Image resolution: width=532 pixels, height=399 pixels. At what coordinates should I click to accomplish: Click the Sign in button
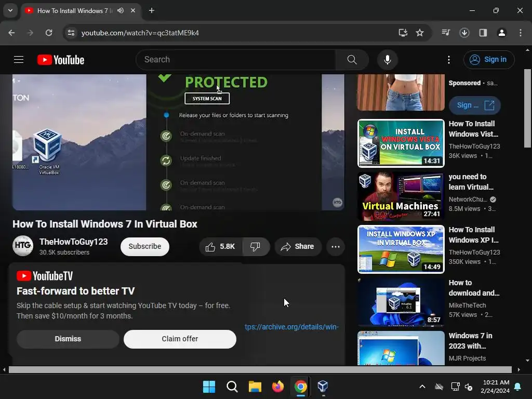point(488,60)
